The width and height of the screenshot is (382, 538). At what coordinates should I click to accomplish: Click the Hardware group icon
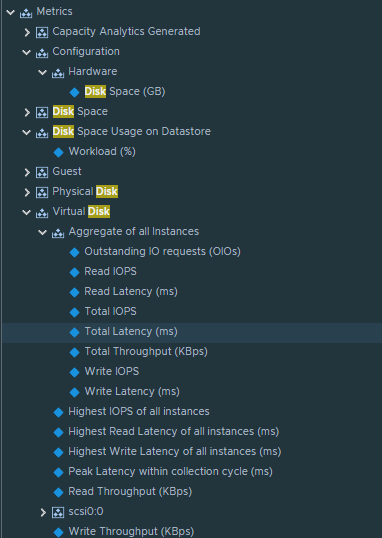(58, 72)
